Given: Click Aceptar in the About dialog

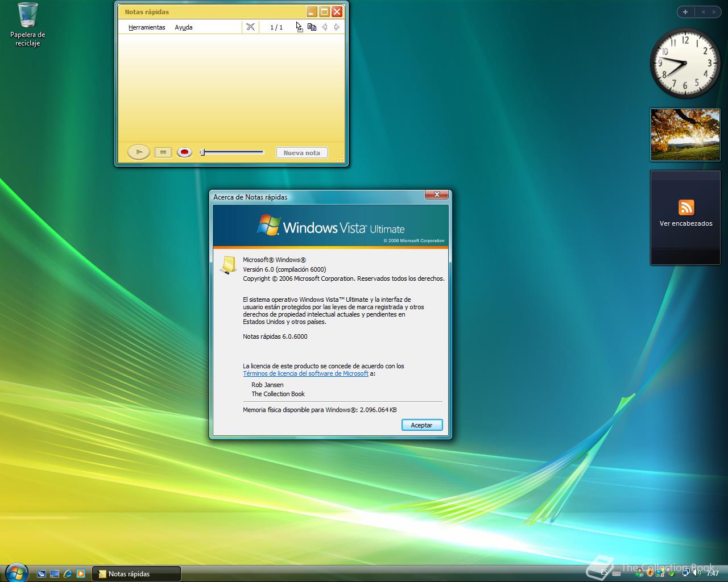Looking at the screenshot, I should (x=422, y=425).
